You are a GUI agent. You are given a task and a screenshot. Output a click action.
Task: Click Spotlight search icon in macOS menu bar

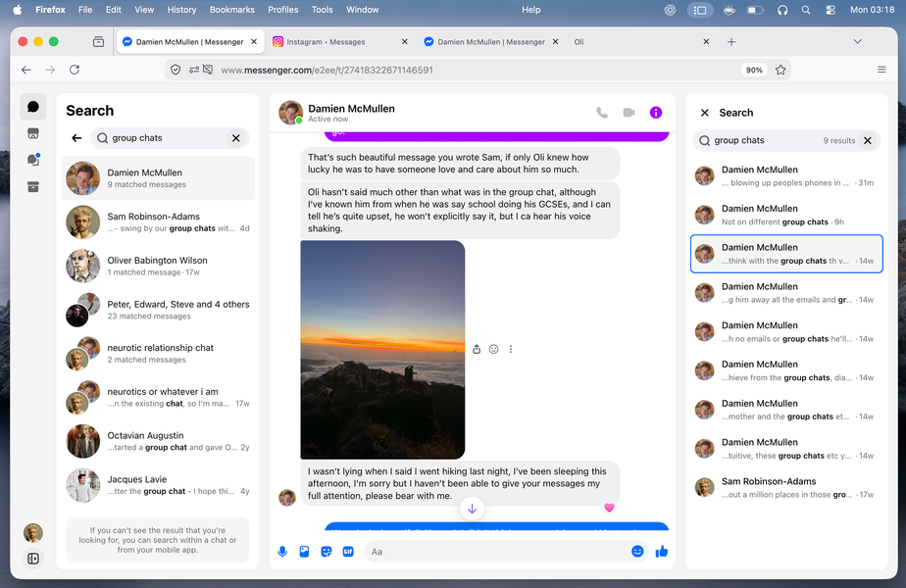pyautogui.click(x=805, y=10)
